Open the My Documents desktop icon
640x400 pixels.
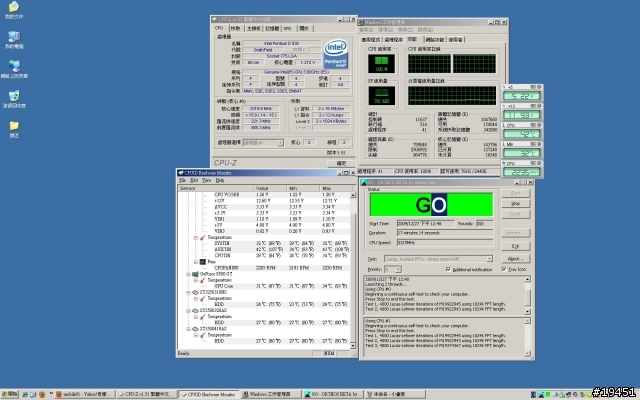(x=14, y=10)
